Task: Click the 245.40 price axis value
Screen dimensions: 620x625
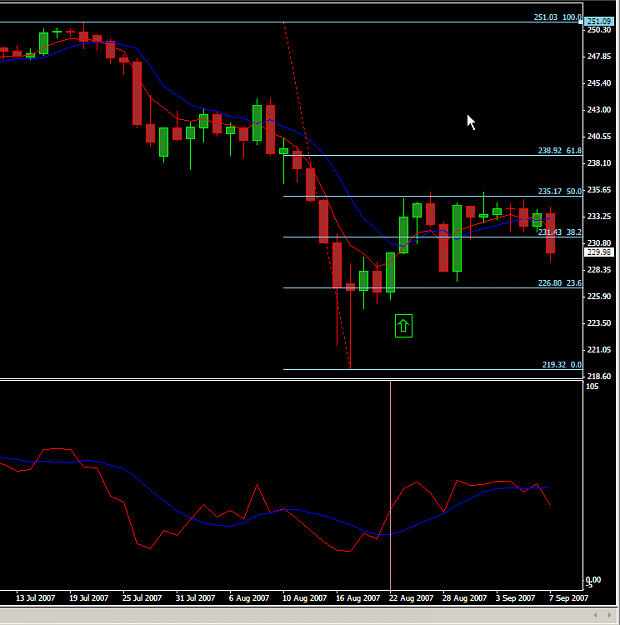Action: (x=599, y=83)
